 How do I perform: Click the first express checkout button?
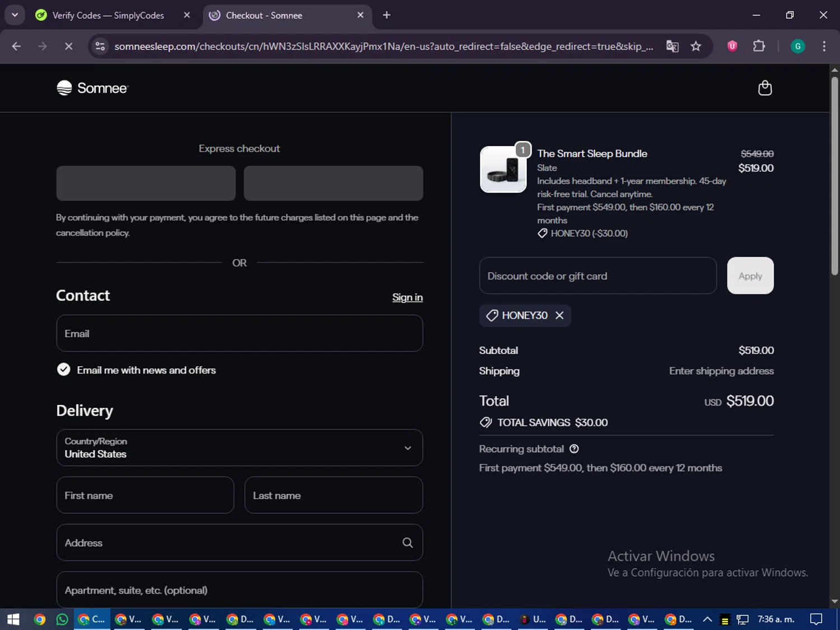pyautogui.click(x=146, y=183)
